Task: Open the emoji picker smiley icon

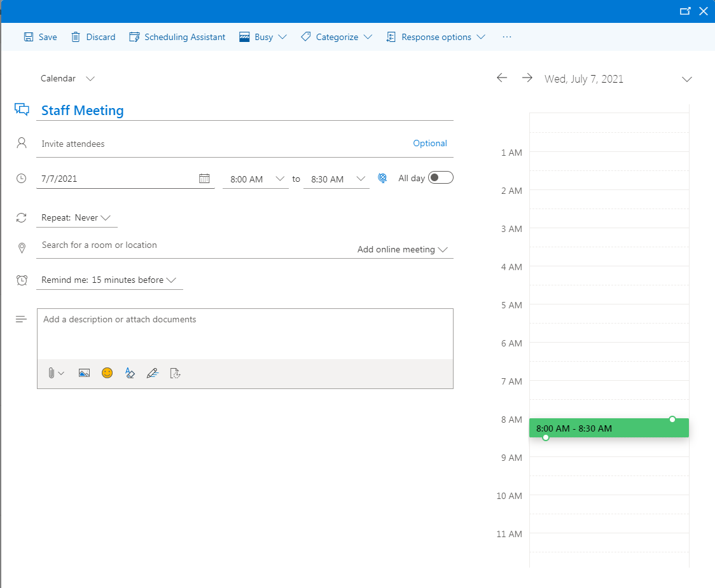Action: [107, 373]
